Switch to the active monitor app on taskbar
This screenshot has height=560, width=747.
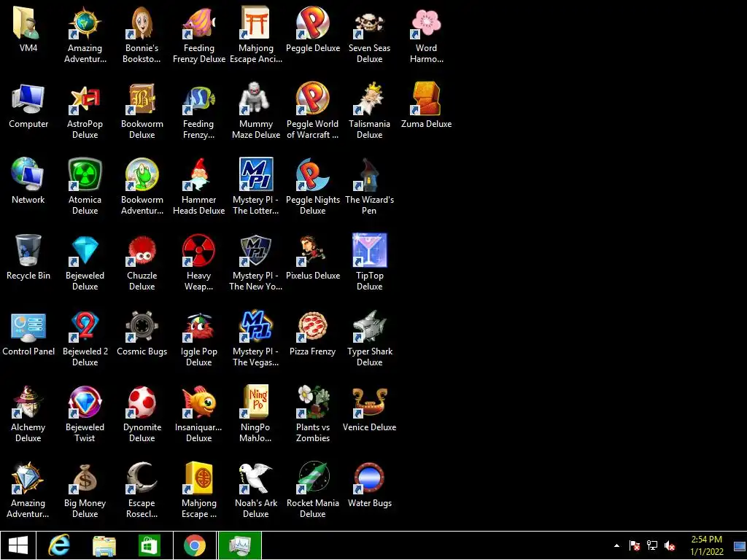click(240, 545)
